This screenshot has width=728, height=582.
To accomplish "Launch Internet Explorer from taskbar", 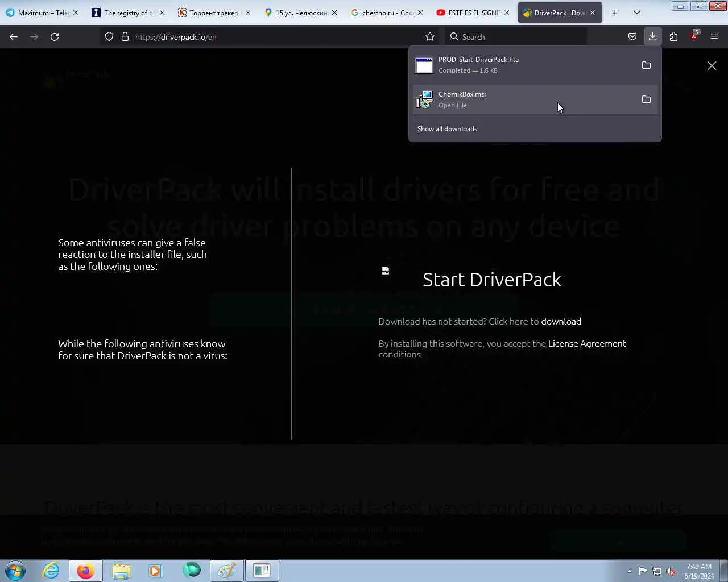I will tap(51, 571).
